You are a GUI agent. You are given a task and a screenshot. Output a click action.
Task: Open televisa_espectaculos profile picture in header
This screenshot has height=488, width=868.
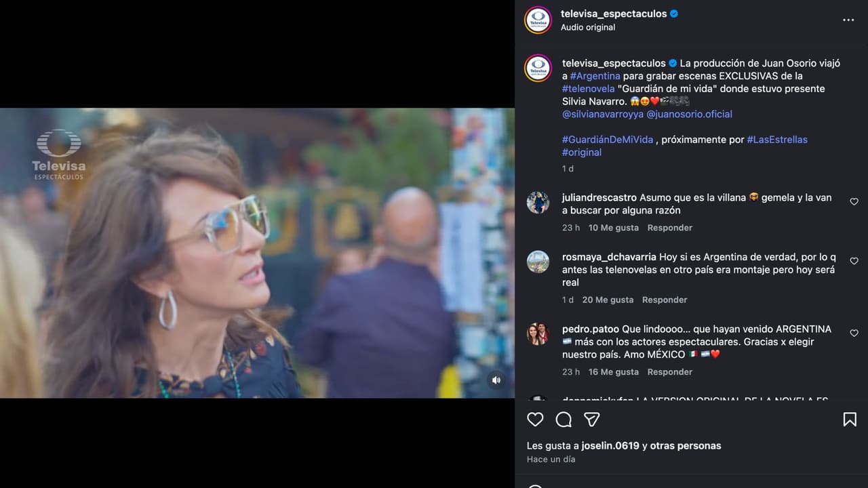pos(538,20)
